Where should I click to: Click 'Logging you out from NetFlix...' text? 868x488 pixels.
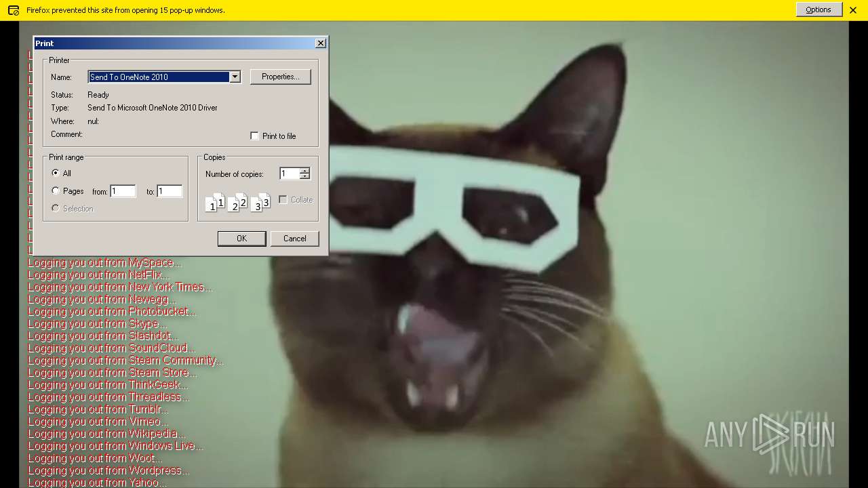[x=98, y=274]
